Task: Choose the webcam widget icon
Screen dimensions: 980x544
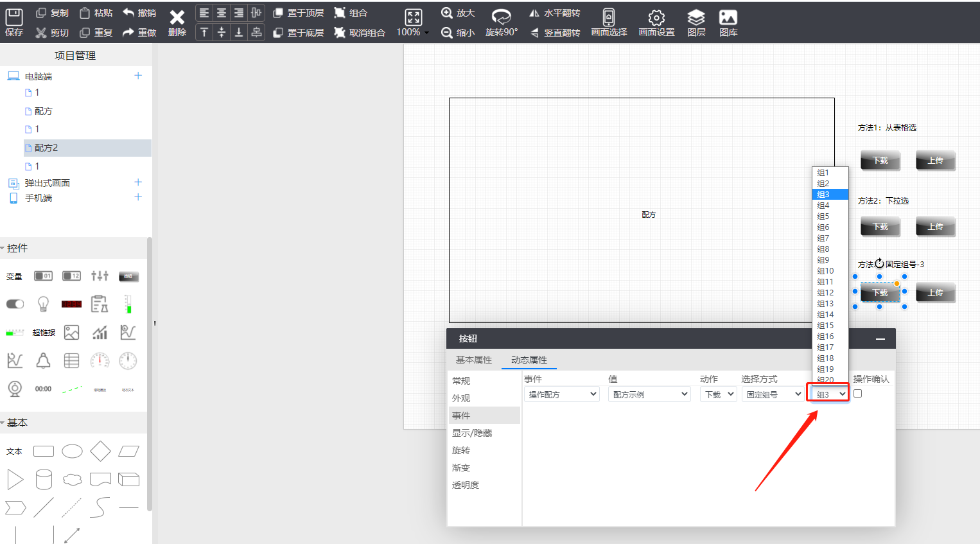Action: [15, 389]
